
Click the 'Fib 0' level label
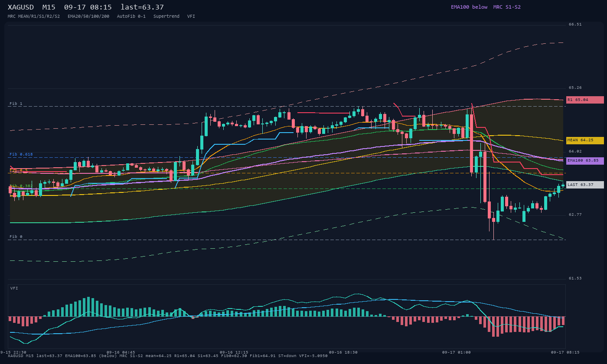16,237
